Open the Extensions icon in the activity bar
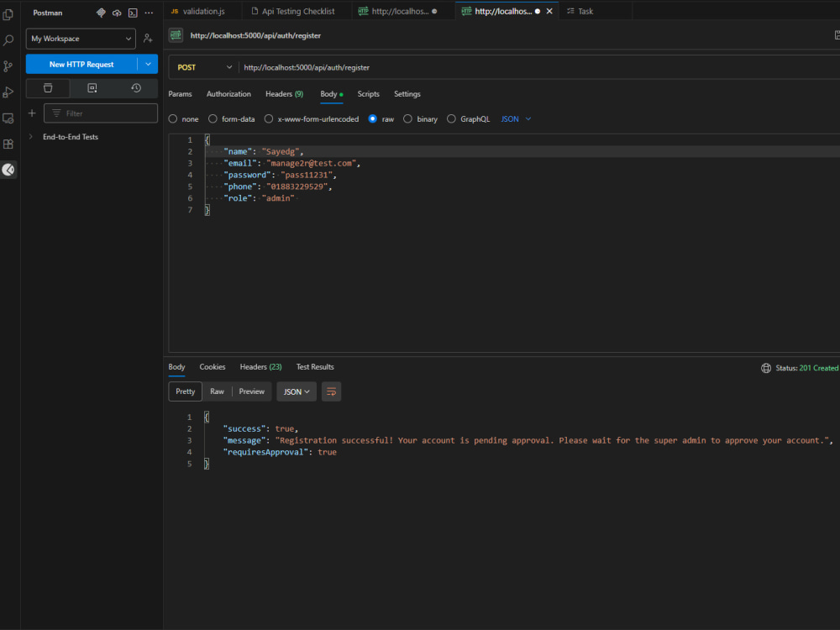 tap(8, 144)
